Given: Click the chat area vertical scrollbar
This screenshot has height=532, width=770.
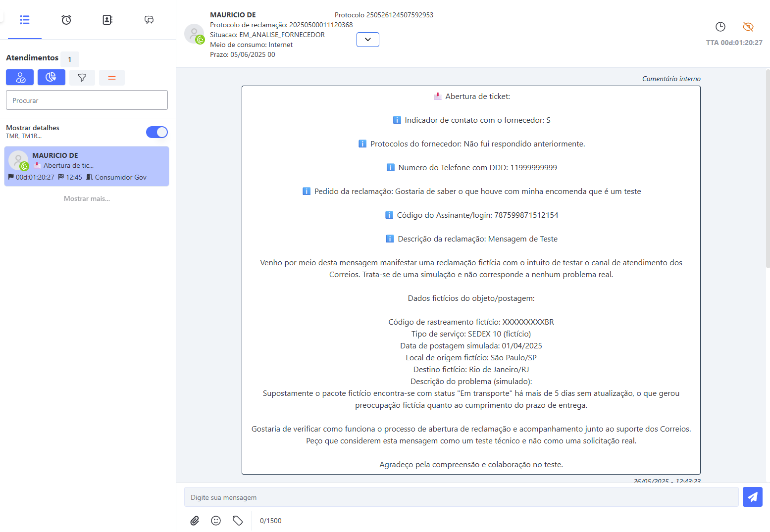Looking at the screenshot, I should [768, 168].
